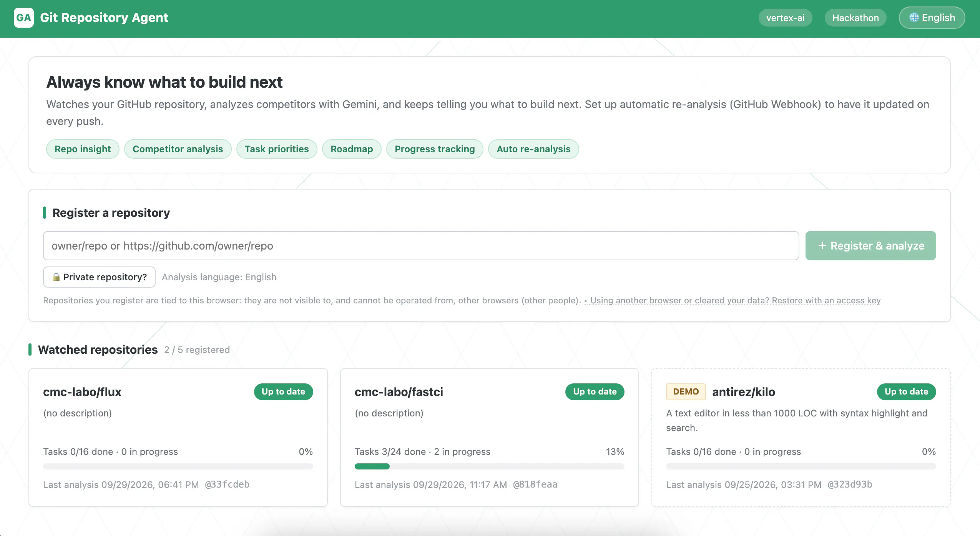Click Tasks 3/24 done · 2 in progress

pyautogui.click(x=422, y=451)
